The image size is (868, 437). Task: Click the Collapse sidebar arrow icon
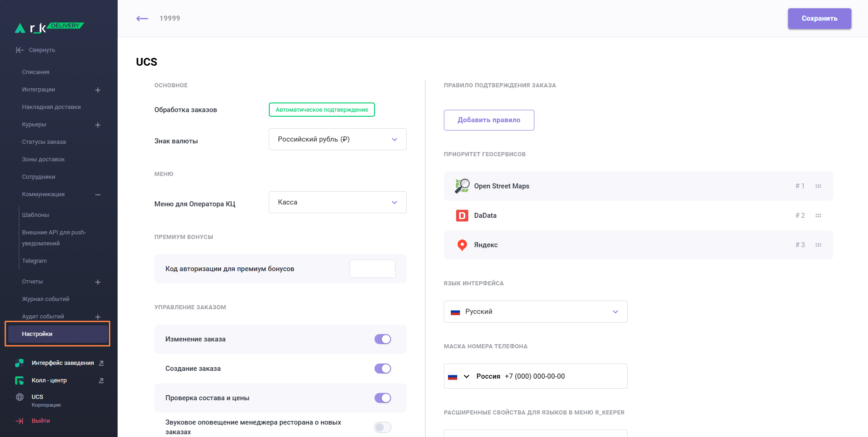tap(20, 50)
